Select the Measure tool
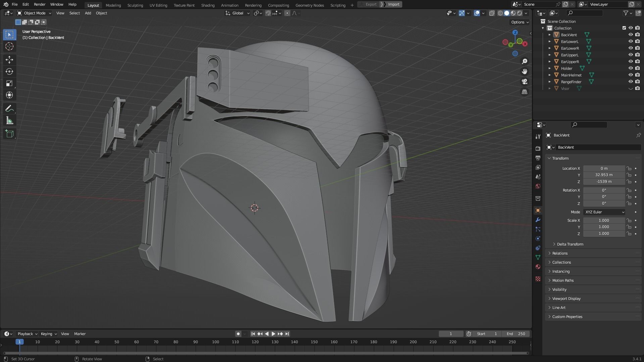 [x=9, y=120]
